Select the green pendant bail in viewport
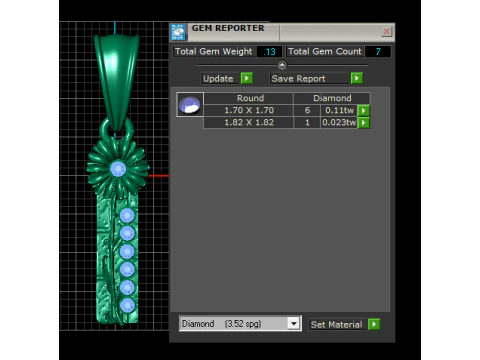 coord(117,82)
